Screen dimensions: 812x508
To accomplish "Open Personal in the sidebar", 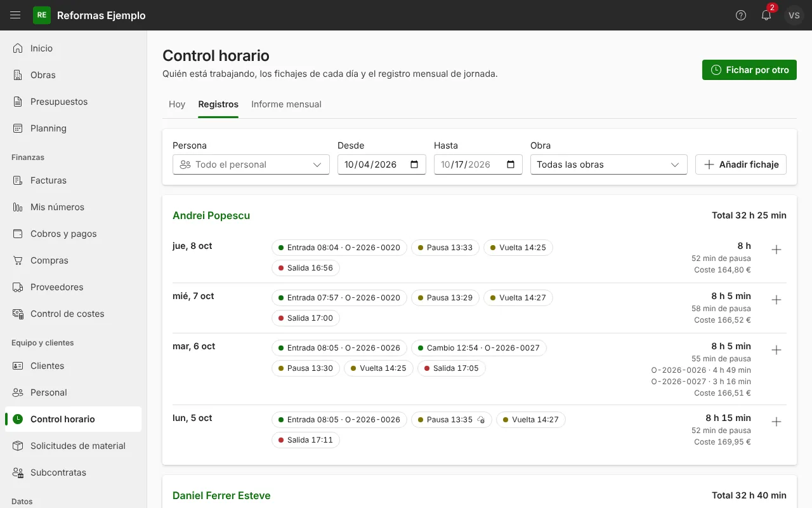I will click(x=74, y=392).
